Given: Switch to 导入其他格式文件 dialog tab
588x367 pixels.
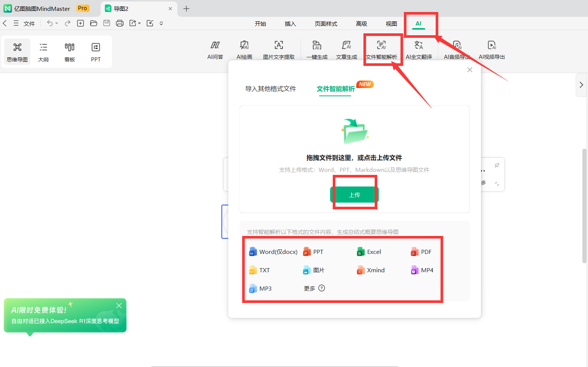Looking at the screenshot, I should [x=271, y=89].
